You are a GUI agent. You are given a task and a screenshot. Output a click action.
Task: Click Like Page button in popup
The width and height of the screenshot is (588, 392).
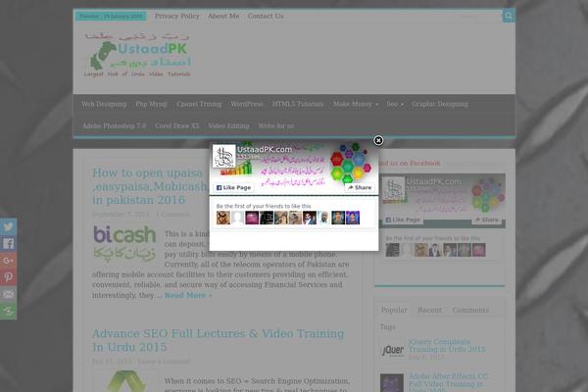coord(233,187)
